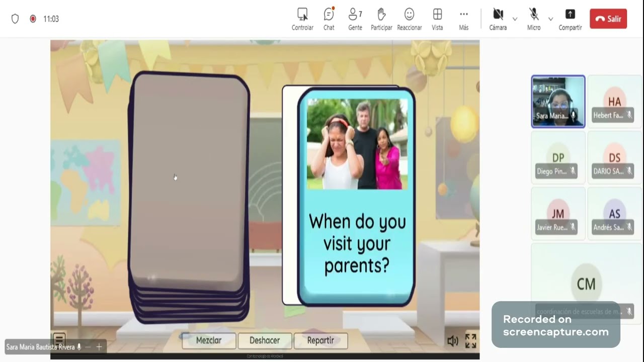Click the 11:03 meeting timer

pyautogui.click(x=51, y=19)
